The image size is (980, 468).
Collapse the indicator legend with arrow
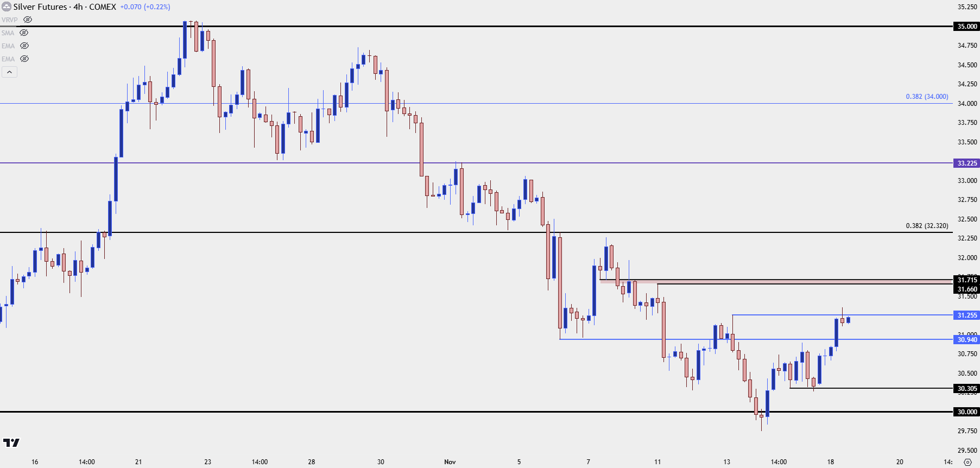coord(9,72)
